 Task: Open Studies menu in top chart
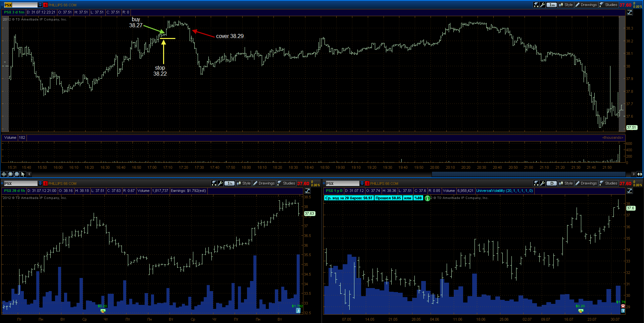608,5
